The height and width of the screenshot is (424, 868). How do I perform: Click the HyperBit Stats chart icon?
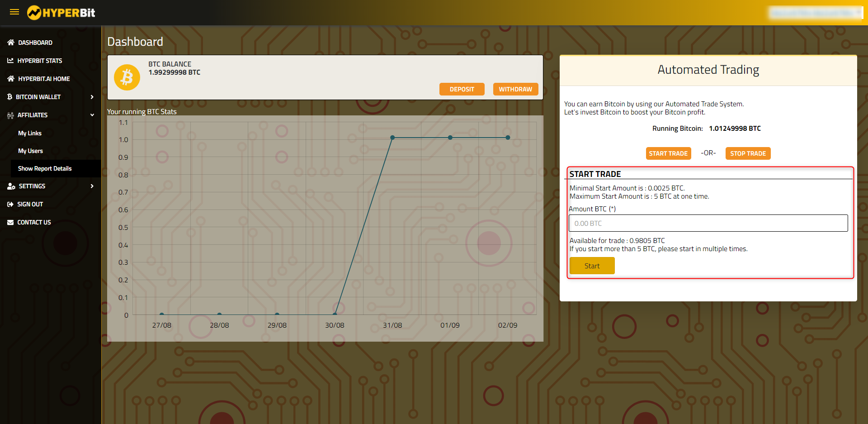click(10, 61)
